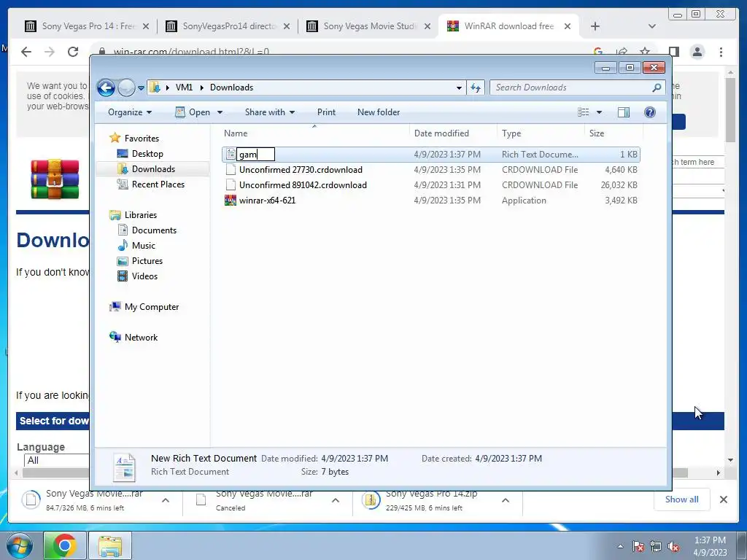Click Show all downloads
747x560 pixels.
tap(682, 499)
